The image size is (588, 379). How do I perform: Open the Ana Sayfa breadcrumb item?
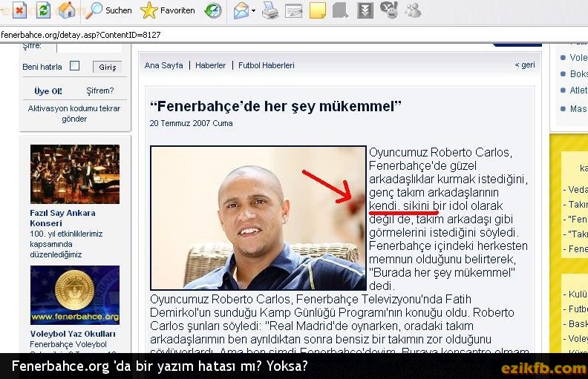pos(163,65)
